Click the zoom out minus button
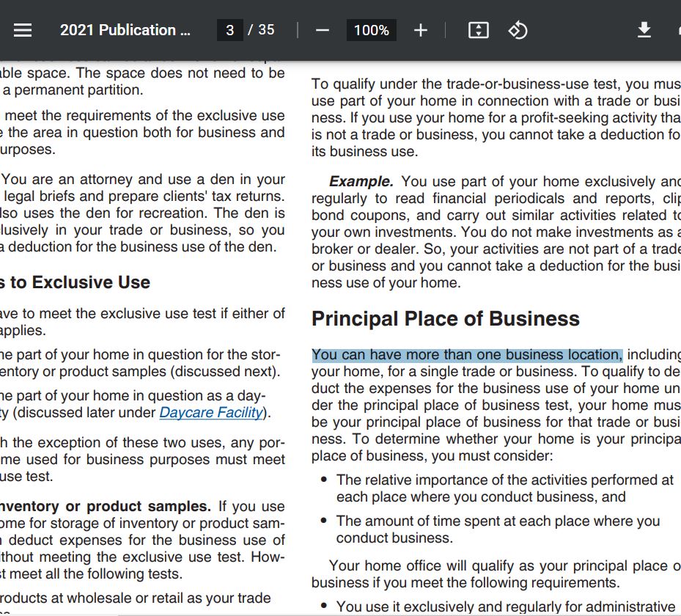The image size is (681, 616). (323, 30)
